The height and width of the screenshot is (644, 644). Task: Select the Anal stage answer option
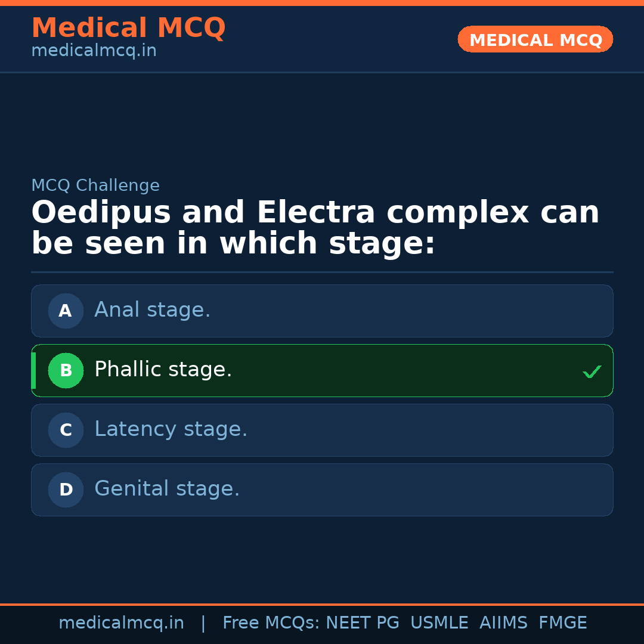pos(322,311)
